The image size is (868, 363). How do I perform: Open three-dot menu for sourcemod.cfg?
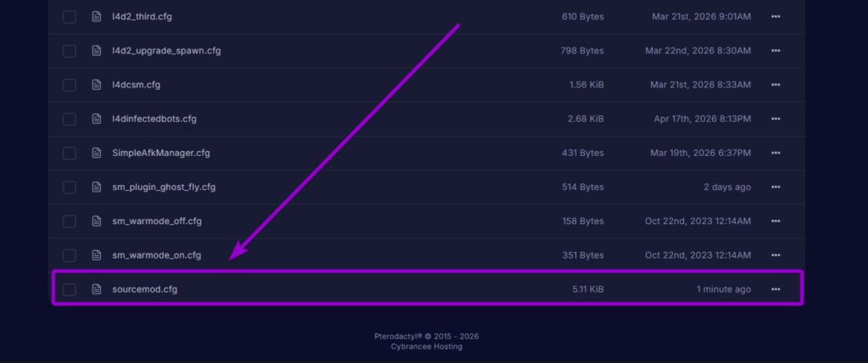(x=776, y=289)
